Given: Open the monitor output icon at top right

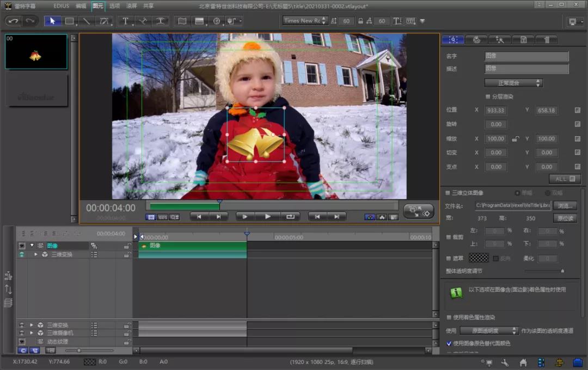Looking at the screenshot, I should pos(573,21).
